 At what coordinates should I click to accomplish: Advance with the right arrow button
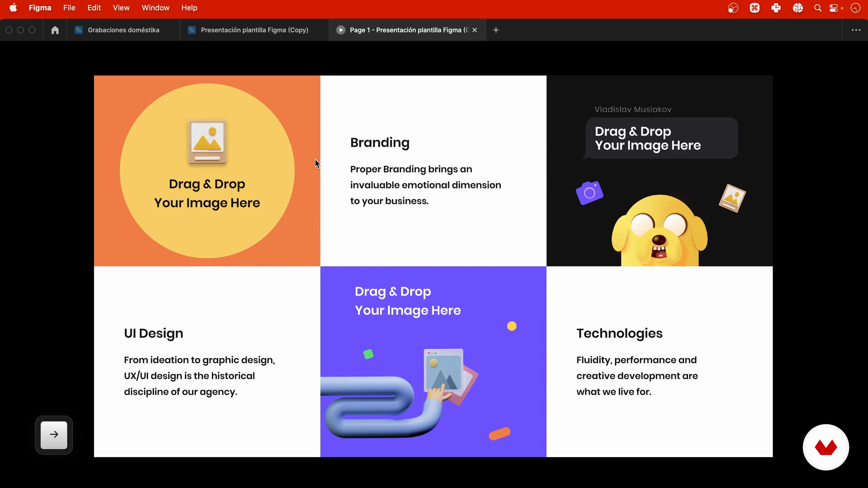[x=54, y=435]
